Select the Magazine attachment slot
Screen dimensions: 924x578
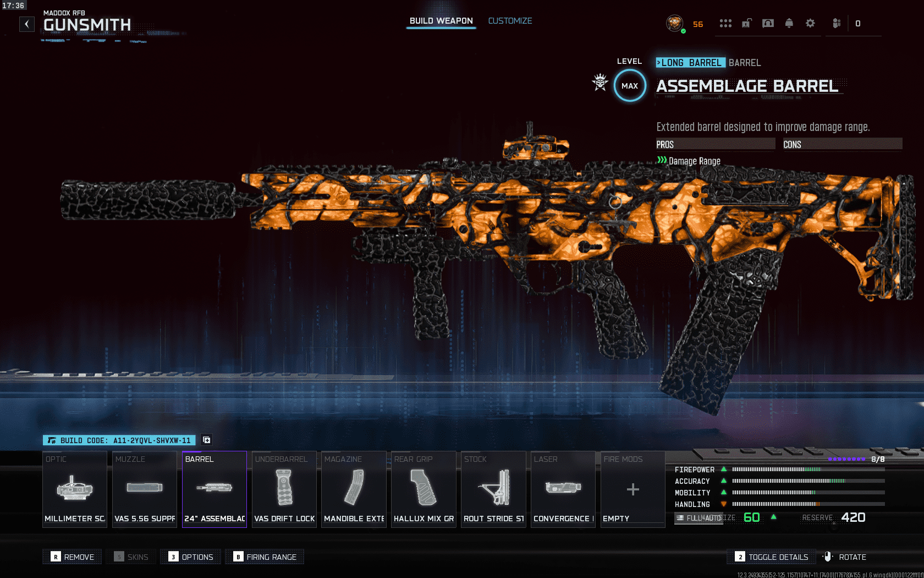pyautogui.click(x=354, y=489)
